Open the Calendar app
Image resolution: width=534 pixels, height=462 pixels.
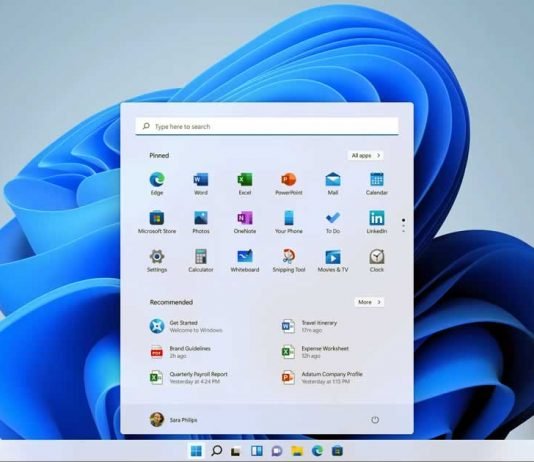(x=377, y=184)
